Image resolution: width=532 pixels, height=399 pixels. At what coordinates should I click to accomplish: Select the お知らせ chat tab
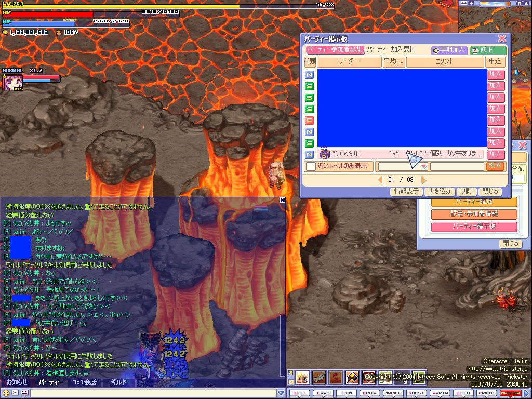pos(17,382)
